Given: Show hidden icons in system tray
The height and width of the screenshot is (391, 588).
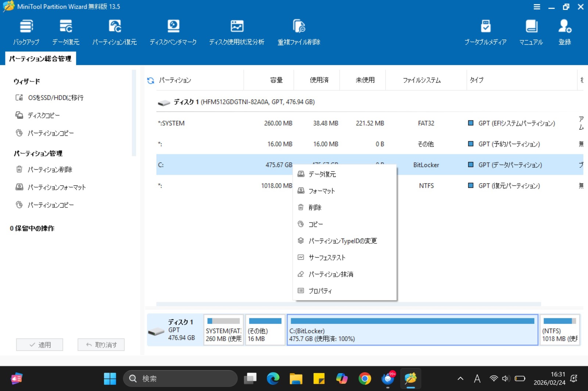Looking at the screenshot, I should [460, 379].
